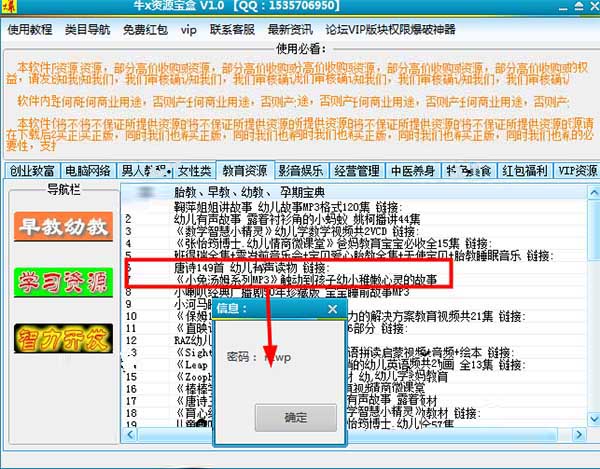
Task: Switch to the VIP资源 tab
Action: [x=577, y=171]
